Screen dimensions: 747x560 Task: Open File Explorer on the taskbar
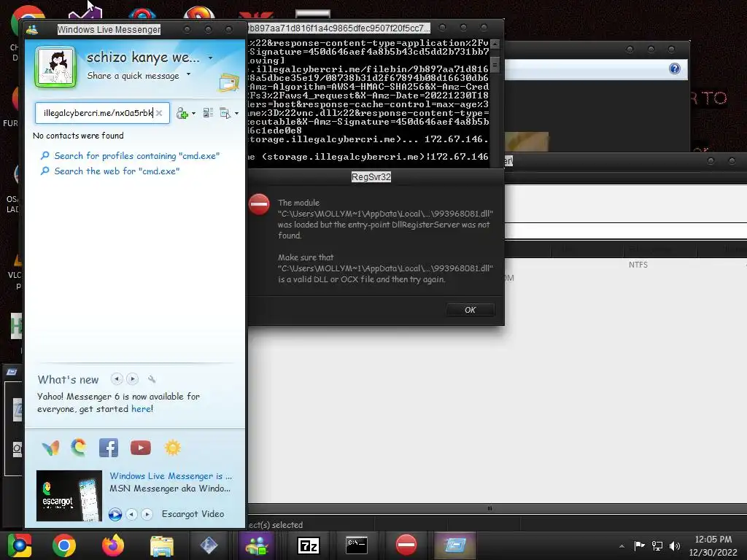pyautogui.click(x=162, y=545)
